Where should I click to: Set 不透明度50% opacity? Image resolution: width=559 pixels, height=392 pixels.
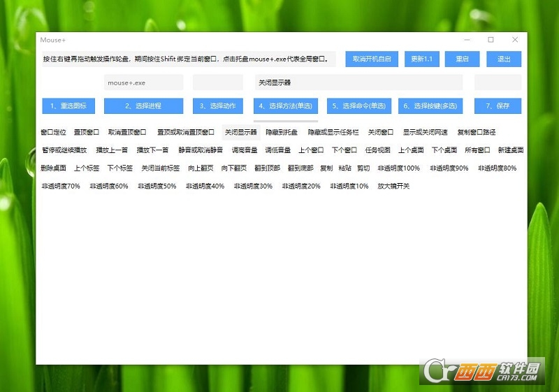click(157, 186)
